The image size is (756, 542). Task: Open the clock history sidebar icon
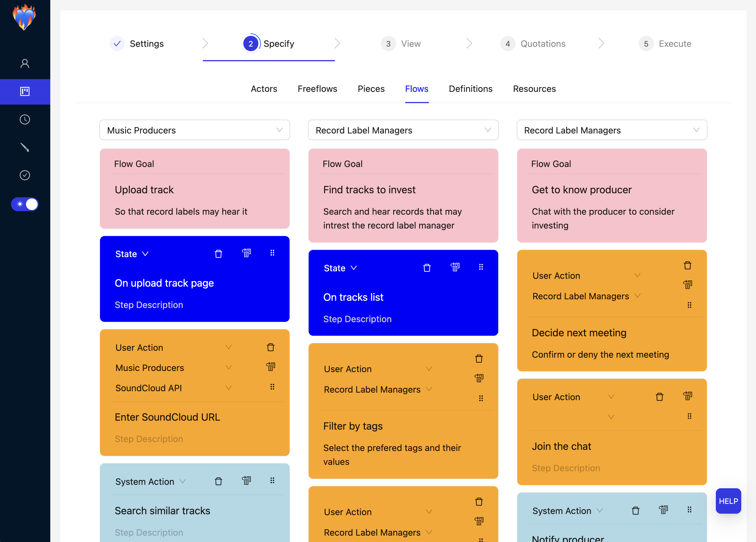point(25,119)
